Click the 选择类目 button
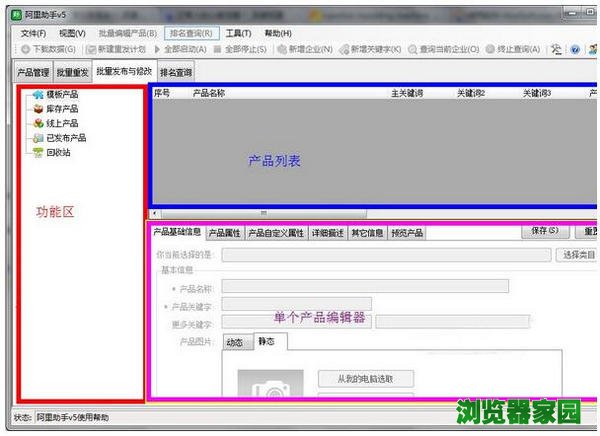This screenshot has height=436, width=600. pos(578,255)
